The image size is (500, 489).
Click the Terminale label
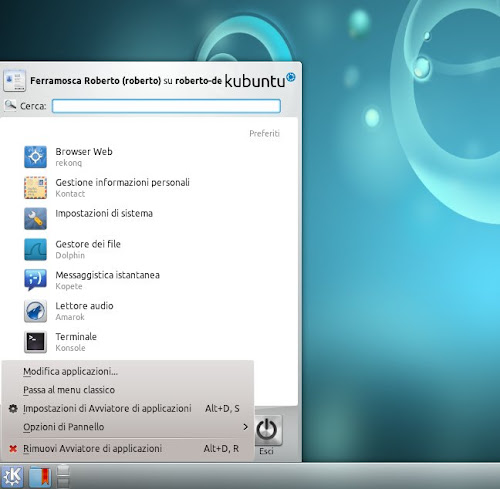[76, 337]
